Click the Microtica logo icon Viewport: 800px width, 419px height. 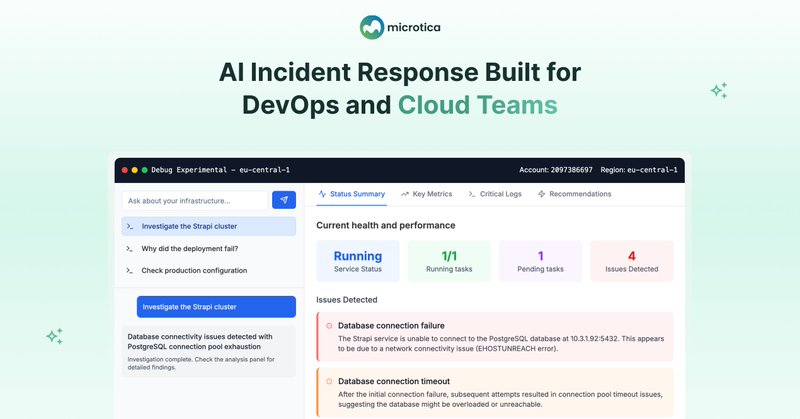click(x=371, y=28)
